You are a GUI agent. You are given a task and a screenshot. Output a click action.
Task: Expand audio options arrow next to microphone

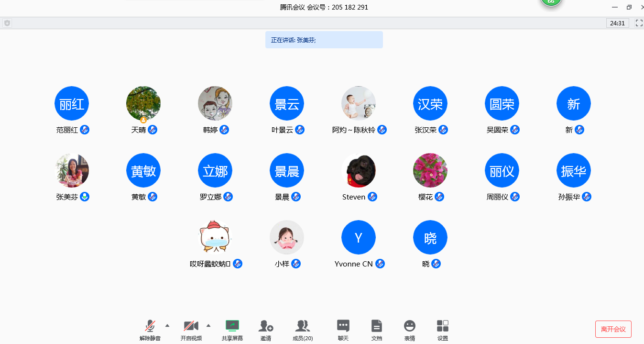coord(167,325)
